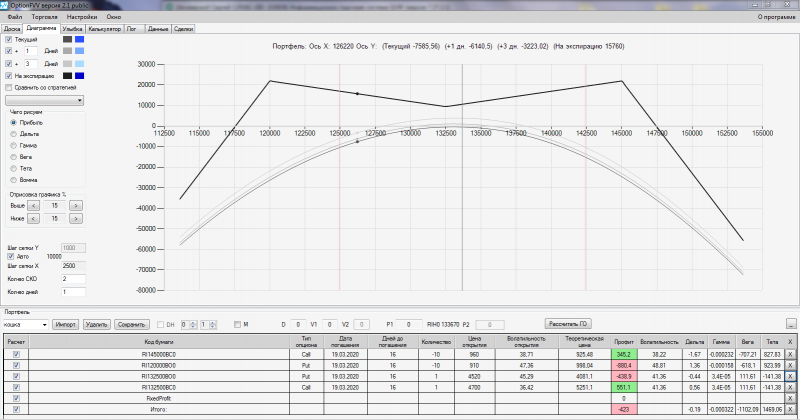Click the ellipsis button right of the portfolio toolbar

coord(791,324)
